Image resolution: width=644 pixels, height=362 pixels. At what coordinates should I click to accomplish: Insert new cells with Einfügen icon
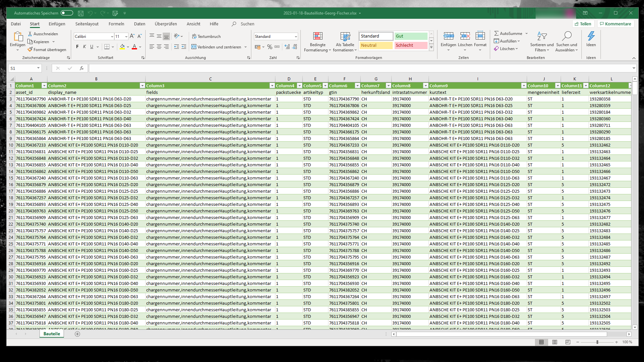point(448,39)
